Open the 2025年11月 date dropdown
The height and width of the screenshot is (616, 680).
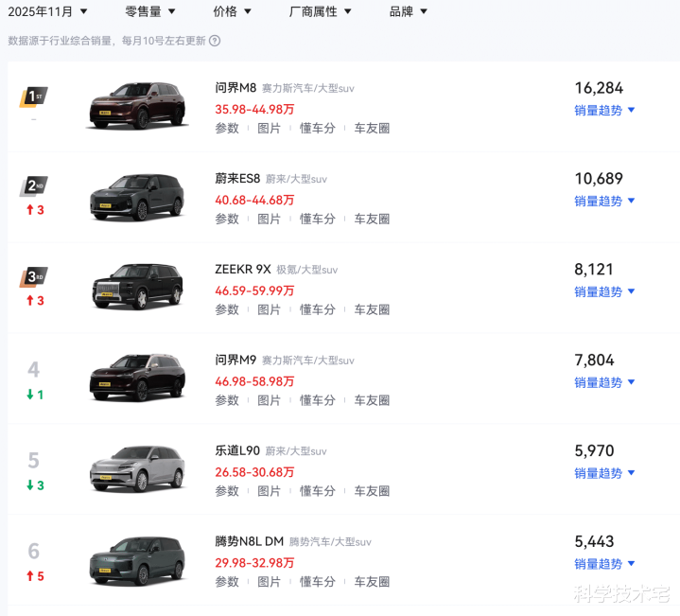pos(48,11)
